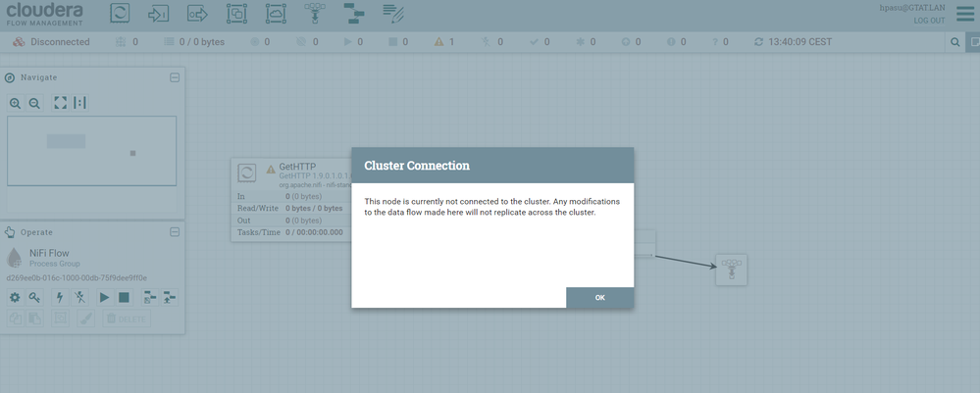
Task: Click the create template icon
Action: tap(150, 297)
